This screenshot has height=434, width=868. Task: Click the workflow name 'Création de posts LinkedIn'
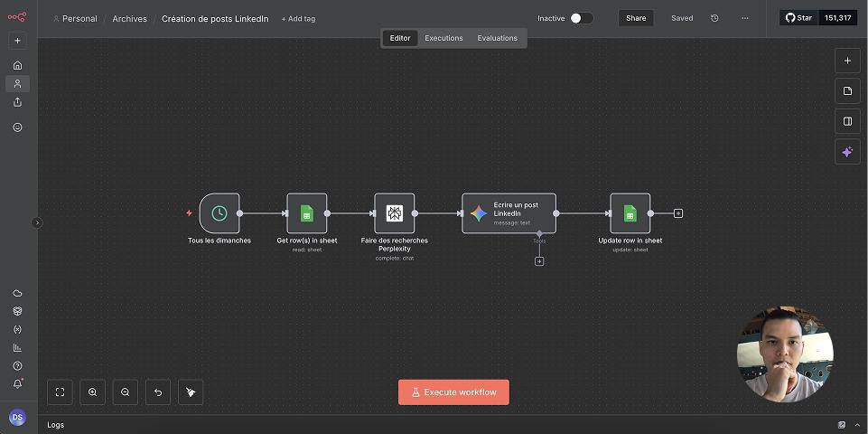tap(215, 19)
